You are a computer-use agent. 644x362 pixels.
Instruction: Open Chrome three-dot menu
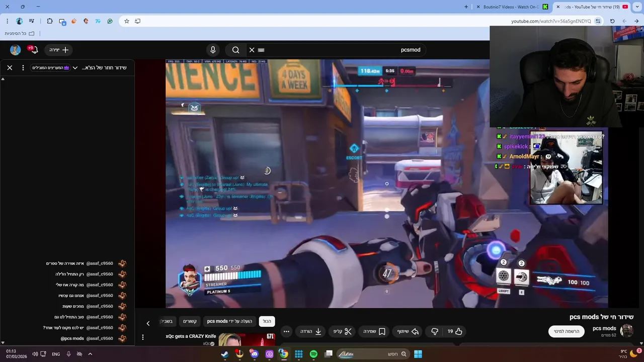tap(7, 21)
